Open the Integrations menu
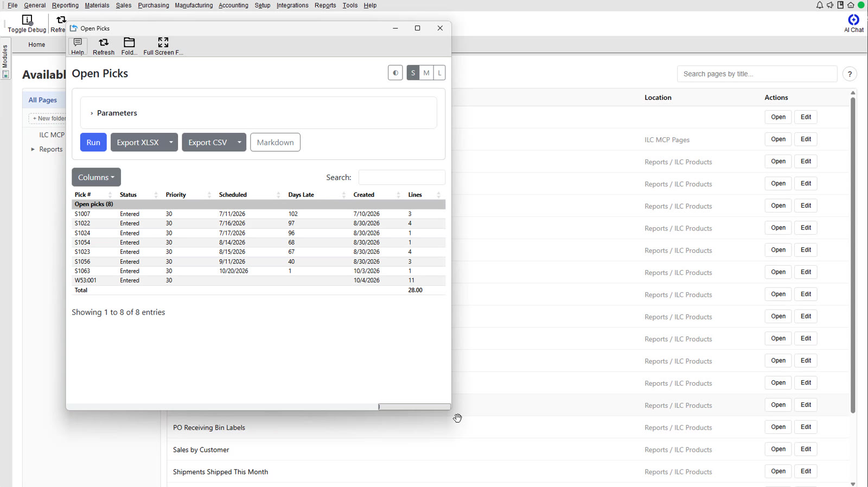This screenshot has height=487, width=868. (x=292, y=5)
